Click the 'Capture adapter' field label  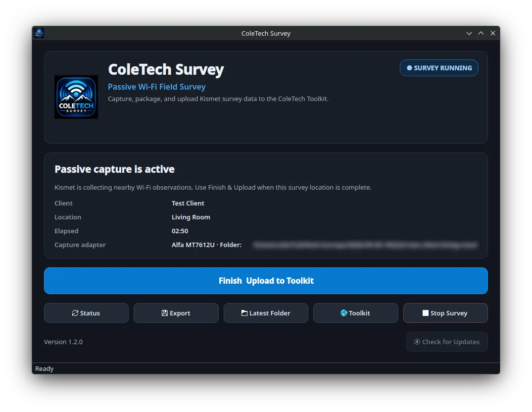pos(80,245)
